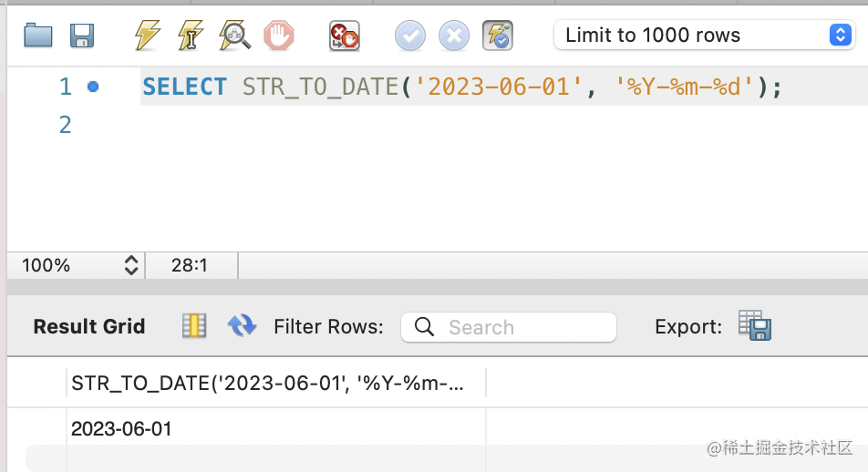This screenshot has height=472, width=868.
Task: Execute the query with lightning bolt icon
Action: [x=148, y=36]
